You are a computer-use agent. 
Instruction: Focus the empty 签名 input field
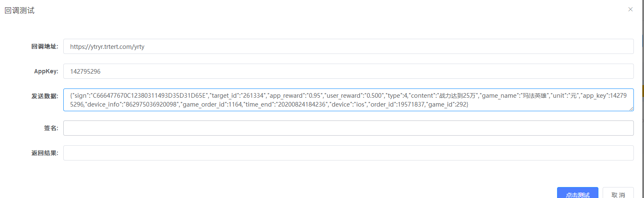pos(348,128)
